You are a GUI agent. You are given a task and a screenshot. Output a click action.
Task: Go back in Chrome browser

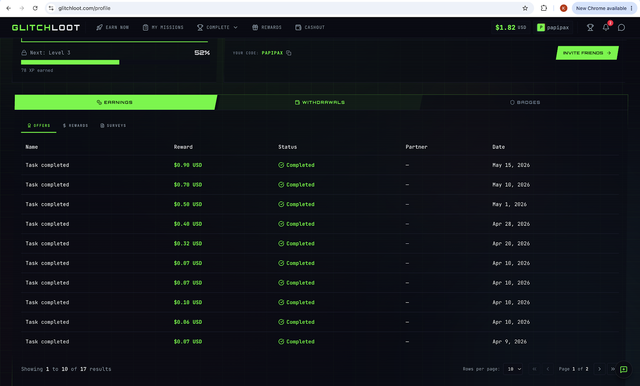(x=9, y=8)
